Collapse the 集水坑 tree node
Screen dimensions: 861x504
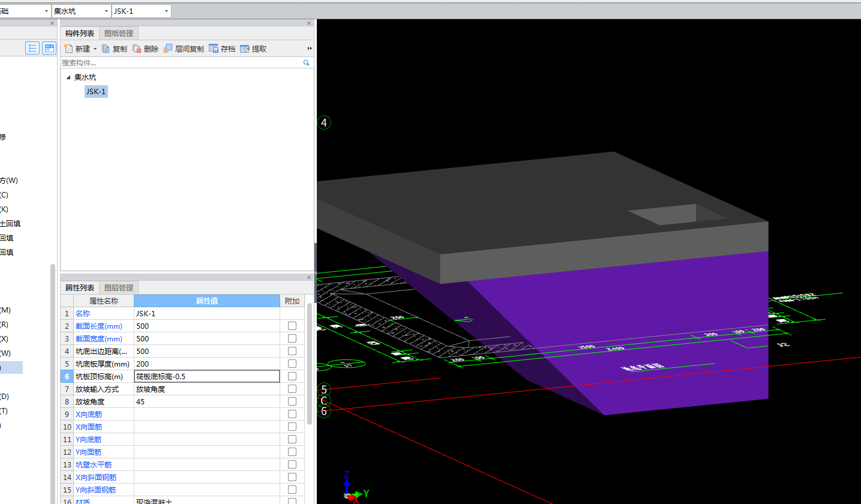click(68, 77)
